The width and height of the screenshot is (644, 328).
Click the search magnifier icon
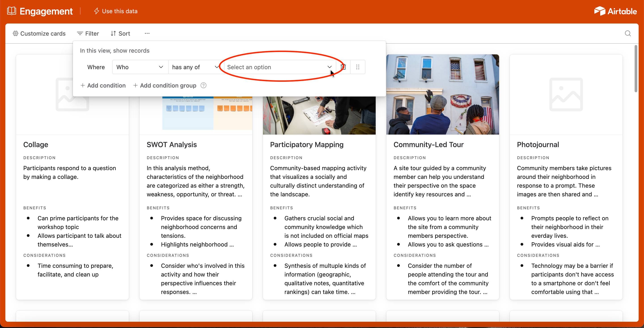627,33
